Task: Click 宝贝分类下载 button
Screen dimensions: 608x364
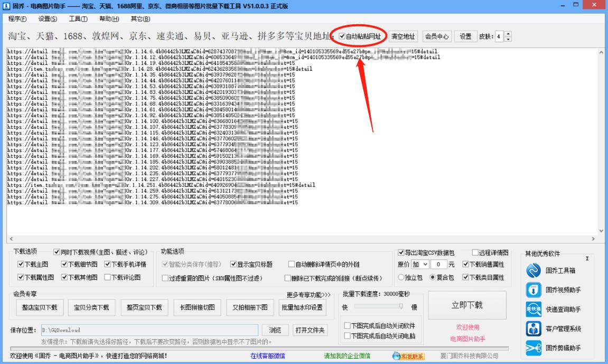Action: point(91,308)
